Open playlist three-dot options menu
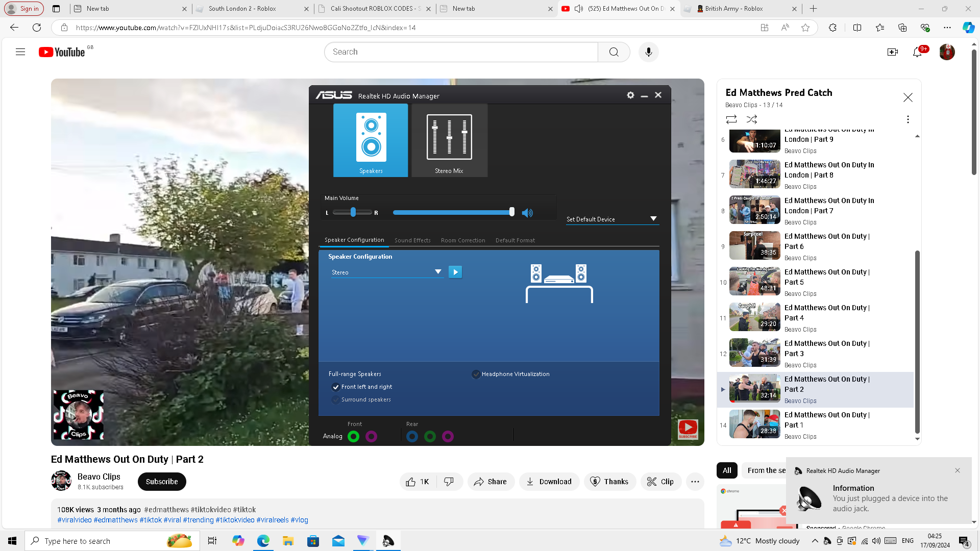 908,119
